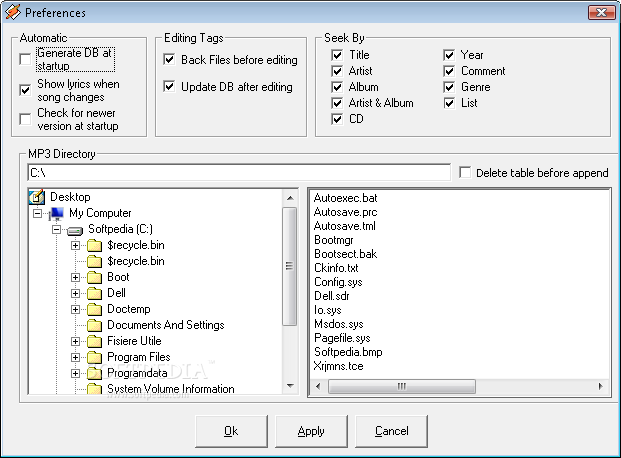Click the Apply button

pos(311,431)
